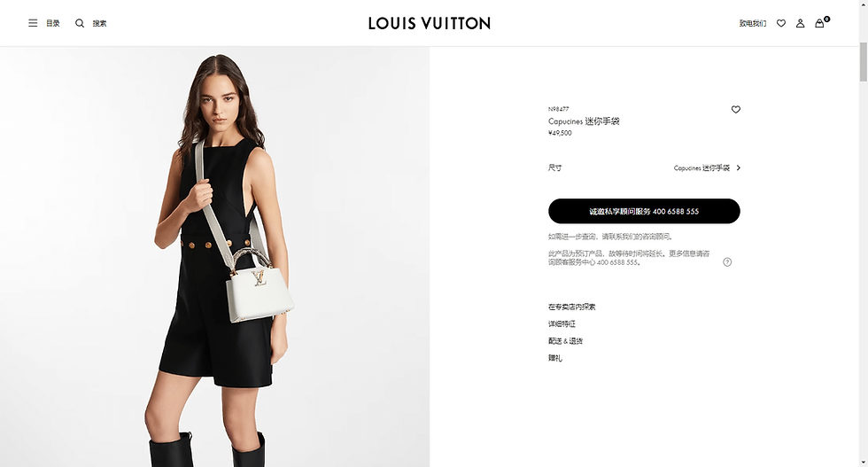Viewport: 868px width, 467px height.
Task: Expand the 尺寸 size chevron
Action: [739, 167]
